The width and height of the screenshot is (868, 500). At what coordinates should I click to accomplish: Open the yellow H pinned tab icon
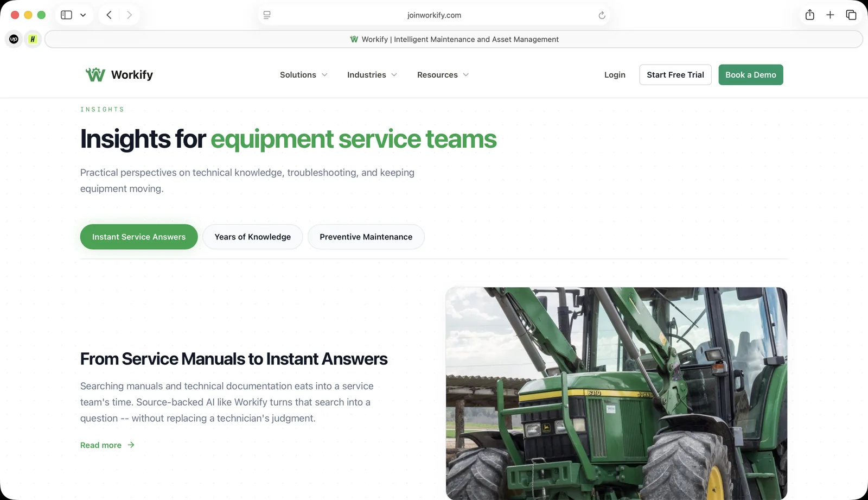(33, 39)
